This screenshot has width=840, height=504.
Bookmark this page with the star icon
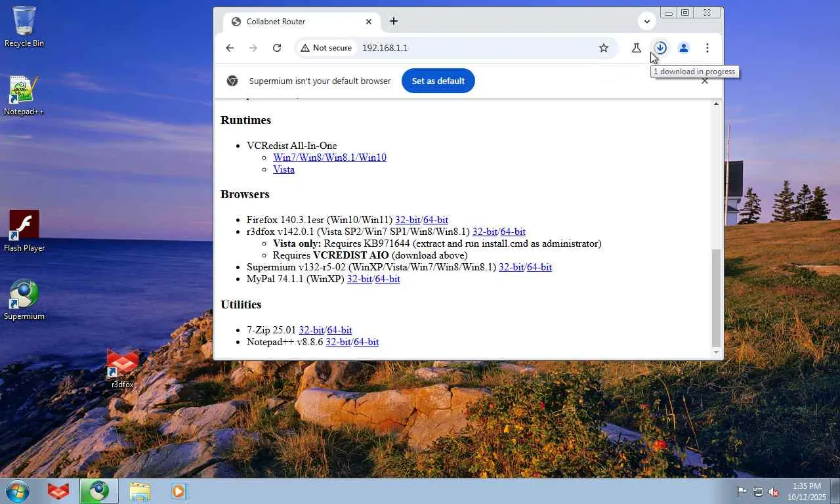[x=604, y=48]
